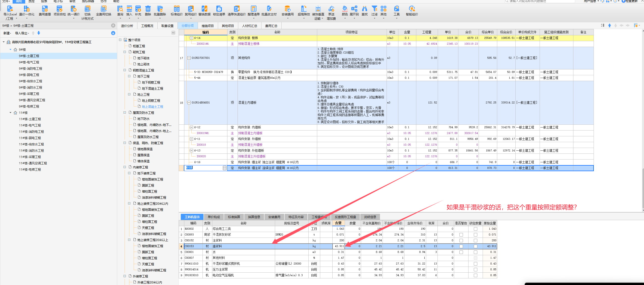The image size is (644, 285).
Task: Toggle 锁定数量 checkbox for 干混砂浆罐式搅拌机
Action: (476, 264)
